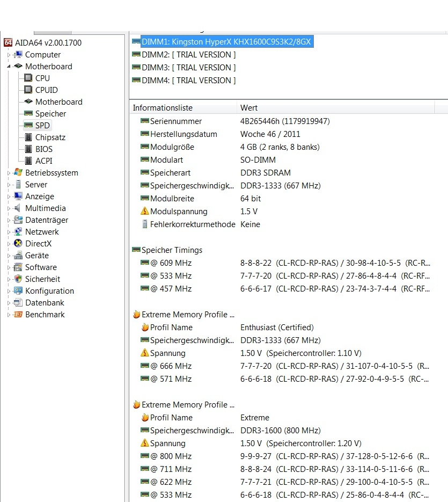Image resolution: width=448 pixels, height=502 pixels.
Task: Click the Multimedia speaker icon
Action: 18,208
